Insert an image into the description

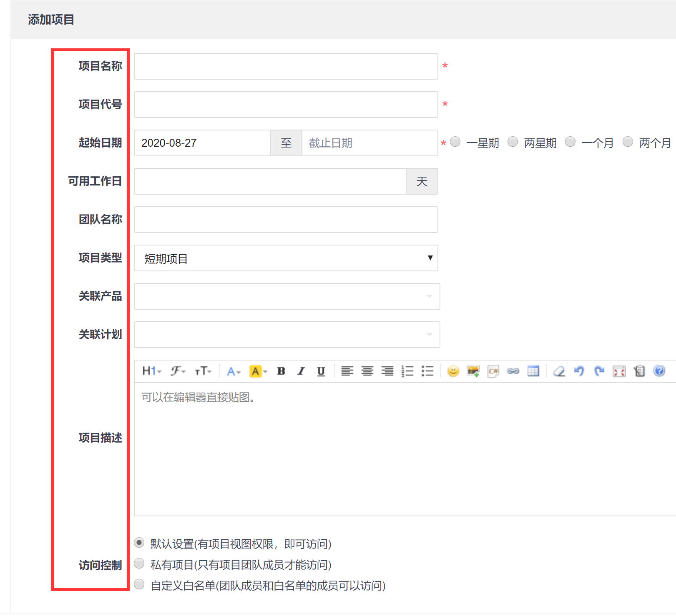click(x=473, y=371)
